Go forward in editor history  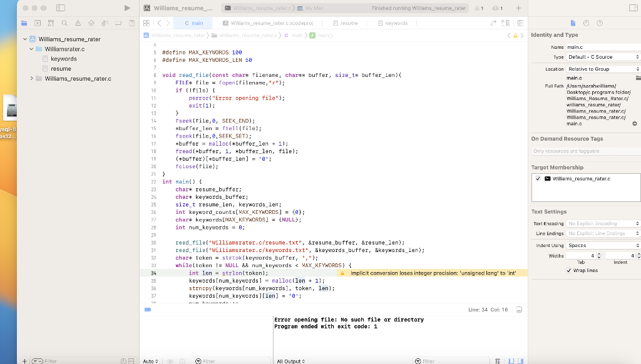tap(168, 23)
